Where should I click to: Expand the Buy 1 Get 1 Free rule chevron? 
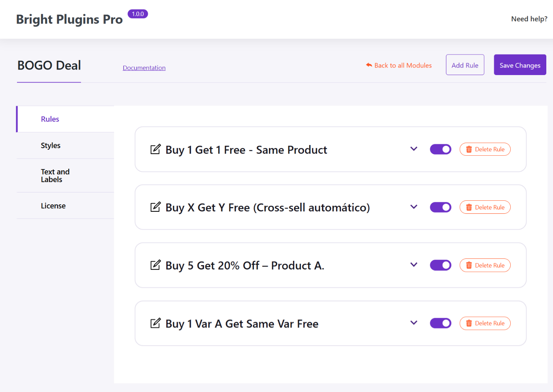tap(414, 149)
